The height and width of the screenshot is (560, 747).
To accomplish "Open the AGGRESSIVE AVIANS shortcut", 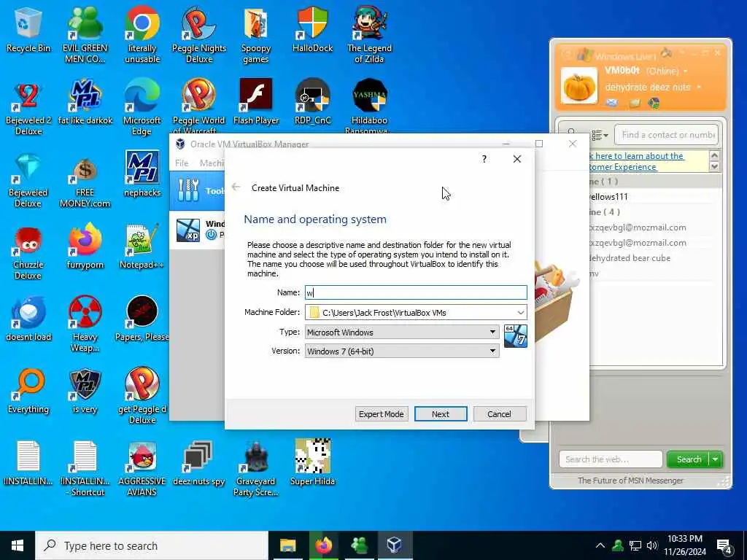I will [x=142, y=468].
